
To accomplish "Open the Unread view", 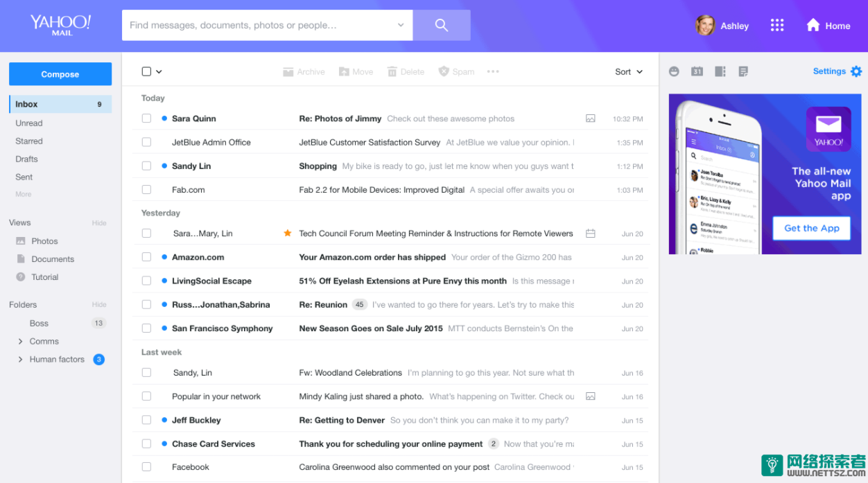I will 29,123.
